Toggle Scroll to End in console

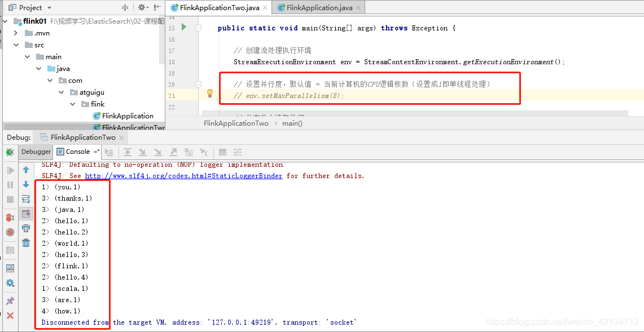[27, 214]
